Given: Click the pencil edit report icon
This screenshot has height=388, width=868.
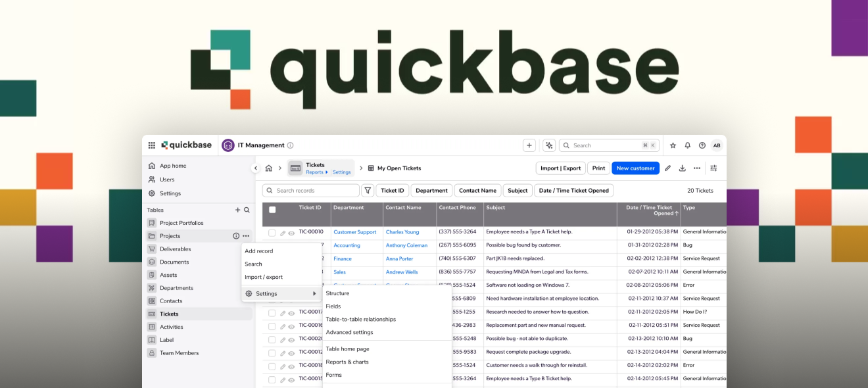Looking at the screenshot, I should [667, 168].
